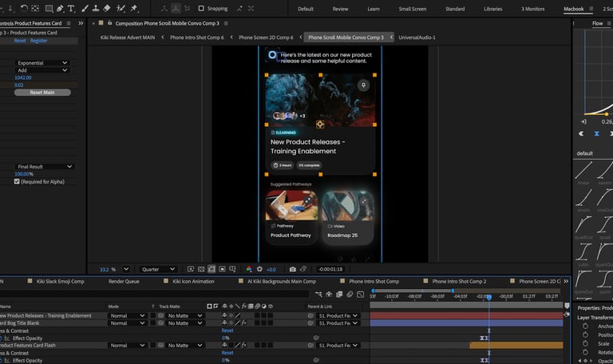Select the Type tool in toolbar
This screenshot has height=364, width=613.
[72, 8]
